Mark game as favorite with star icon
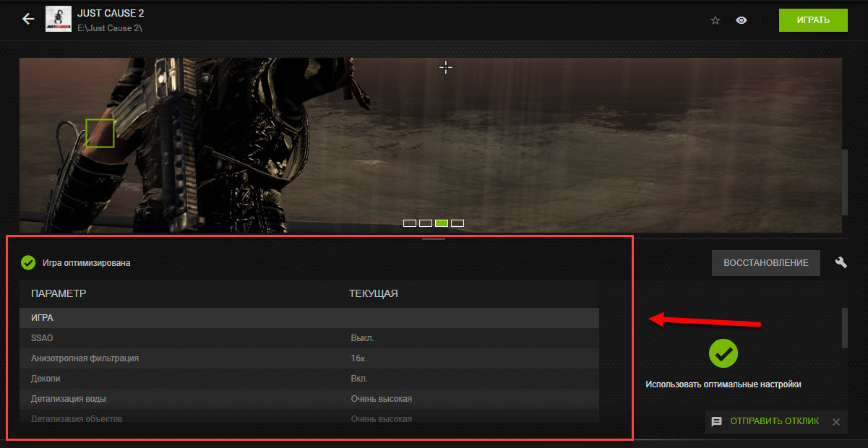 coord(716,20)
